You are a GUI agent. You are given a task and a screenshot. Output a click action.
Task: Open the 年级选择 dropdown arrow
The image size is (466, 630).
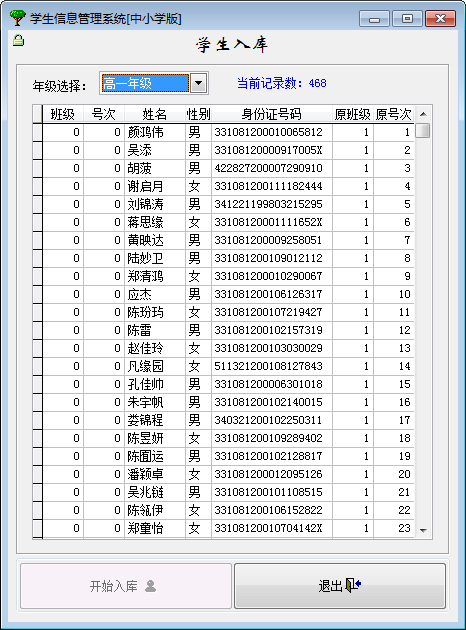click(x=198, y=84)
